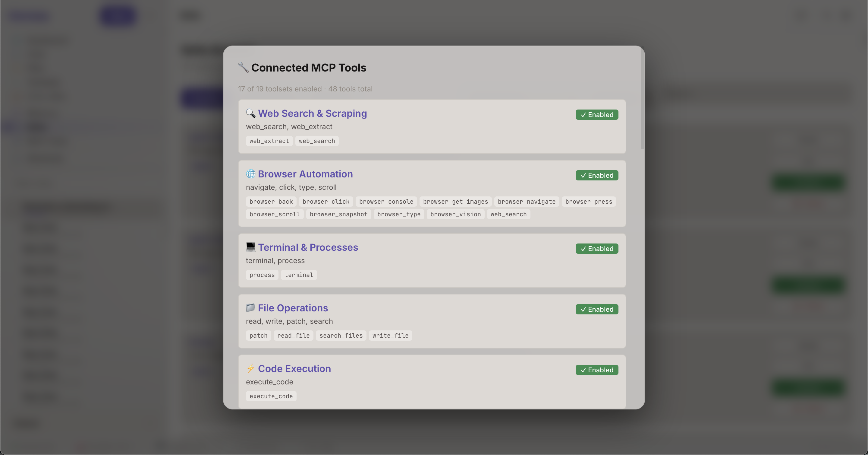868x455 pixels.
Task: Click the folder File Operations icon
Action: point(250,308)
